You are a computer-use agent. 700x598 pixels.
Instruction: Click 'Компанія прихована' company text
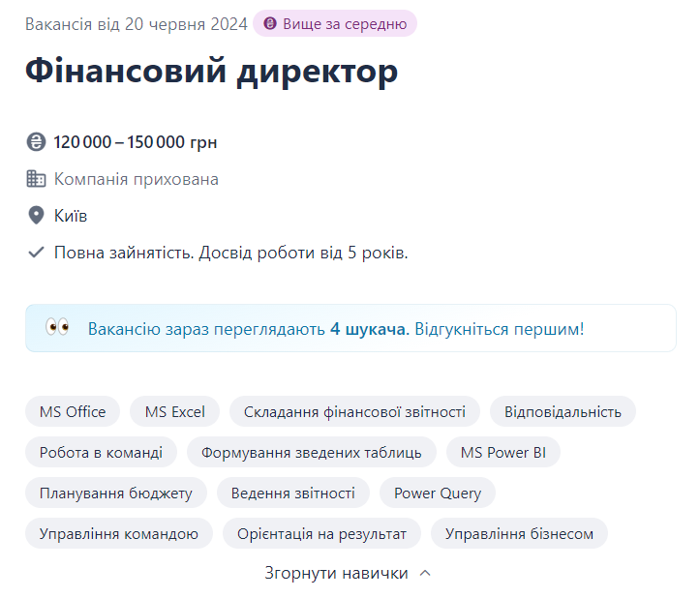click(x=137, y=179)
